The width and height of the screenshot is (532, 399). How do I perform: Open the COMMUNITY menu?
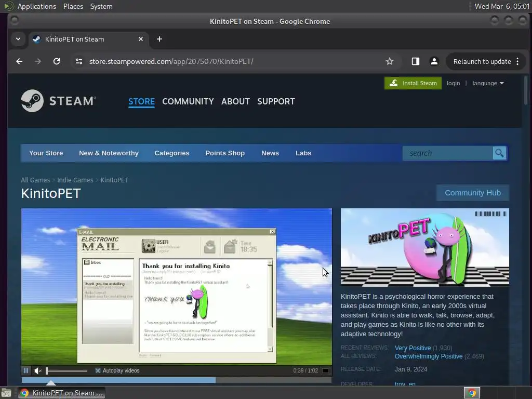click(188, 101)
